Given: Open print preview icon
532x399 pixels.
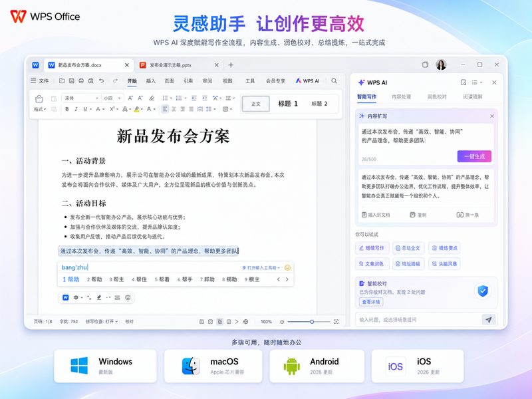Looking at the screenshot, I should click(x=91, y=80).
